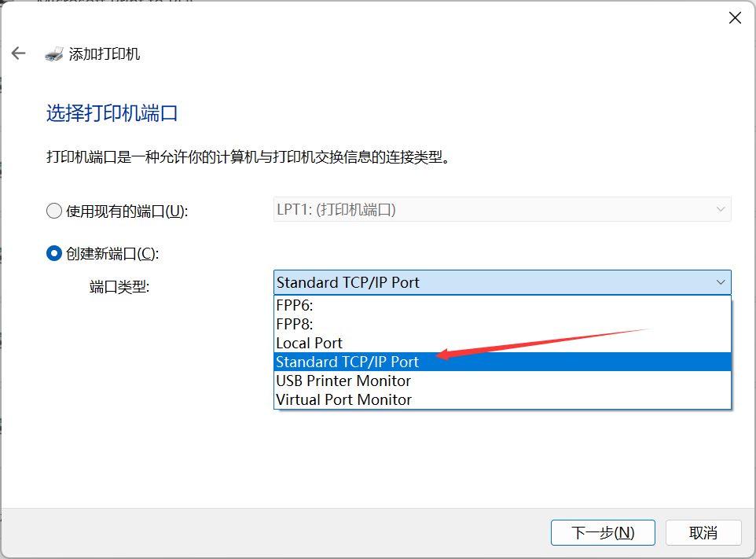This screenshot has height=559, width=756.
Task: Select highlighted Standard TCP/IP Port list entry
Action: click(x=348, y=362)
